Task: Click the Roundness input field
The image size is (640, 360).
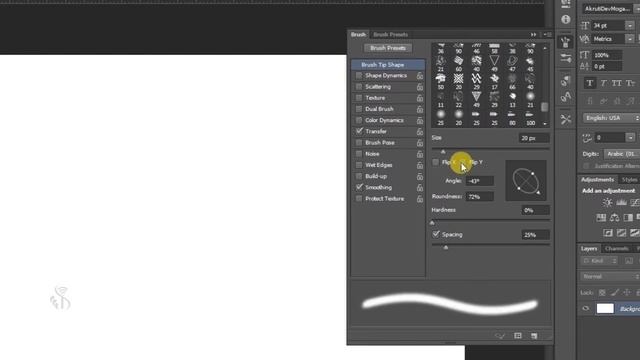Action: coord(480,197)
